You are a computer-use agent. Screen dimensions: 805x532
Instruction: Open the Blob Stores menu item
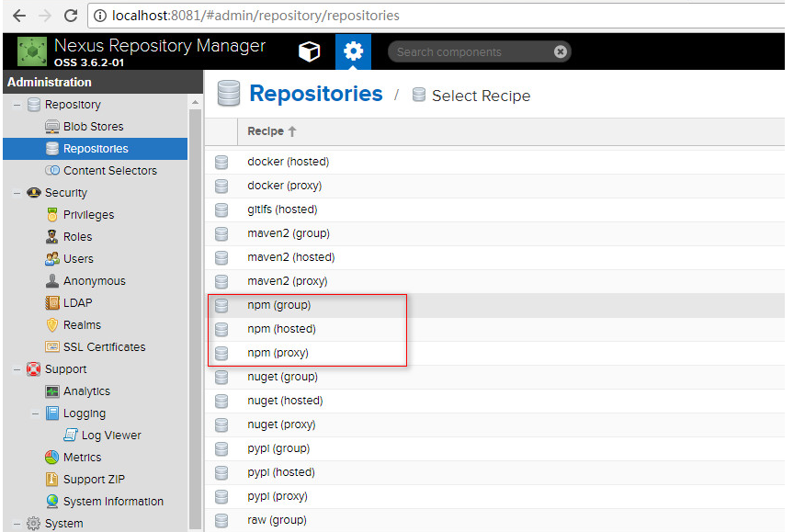[x=94, y=126]
